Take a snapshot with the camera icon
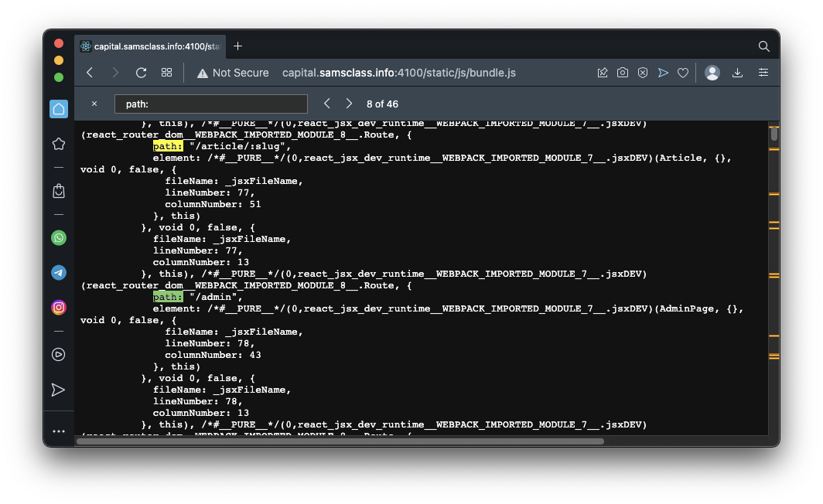 (623, 73)
